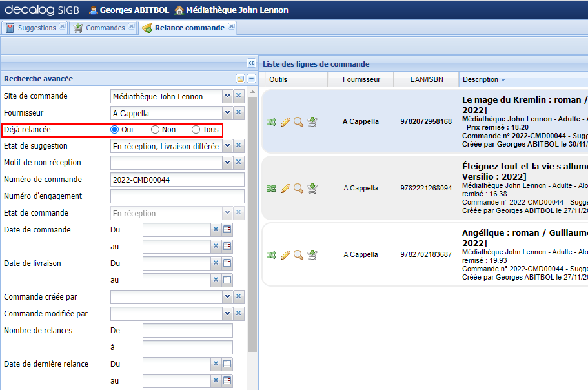This screenshot has height=390, width=588.
Task: Expand the Etat de suggestion dropdown
Action: (x=227, y=146)
